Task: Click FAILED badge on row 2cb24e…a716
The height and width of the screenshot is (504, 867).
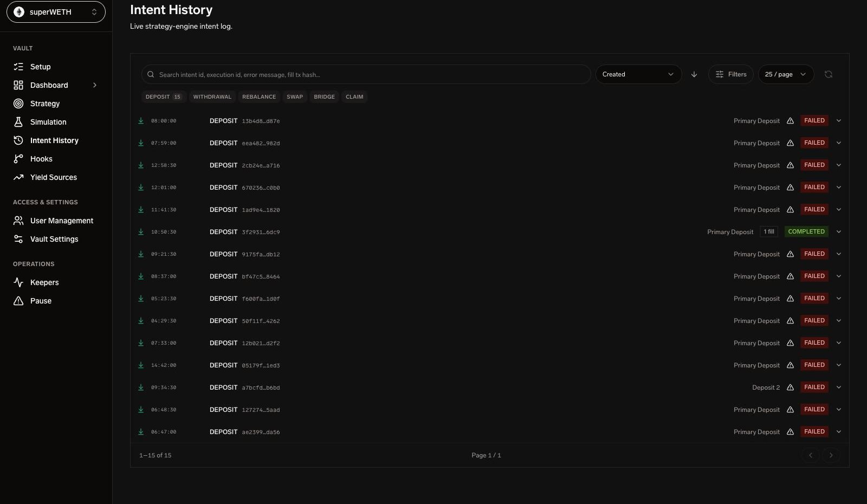Action: pos(814,165)
